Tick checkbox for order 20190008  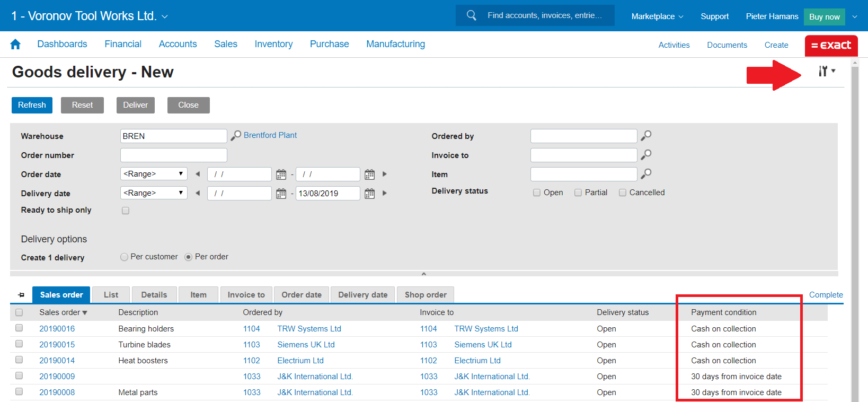[x=19, y=391]
